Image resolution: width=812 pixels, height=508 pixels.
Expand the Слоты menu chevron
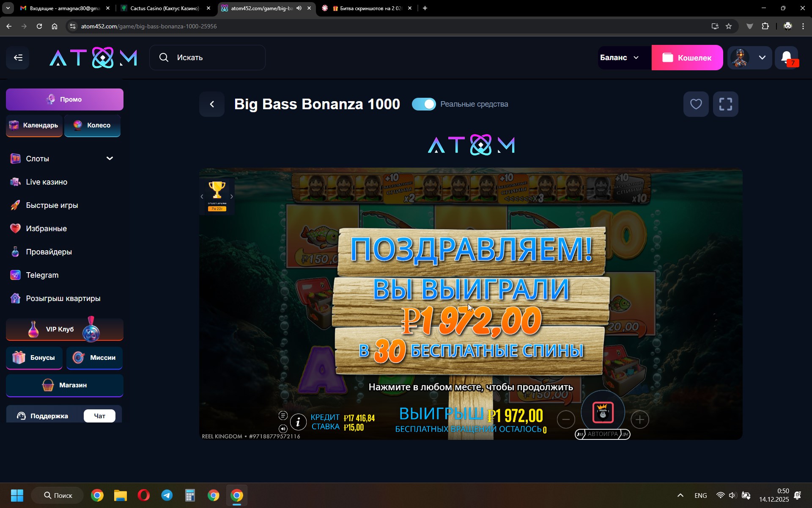pyautogui.click(x=110, y=158)
